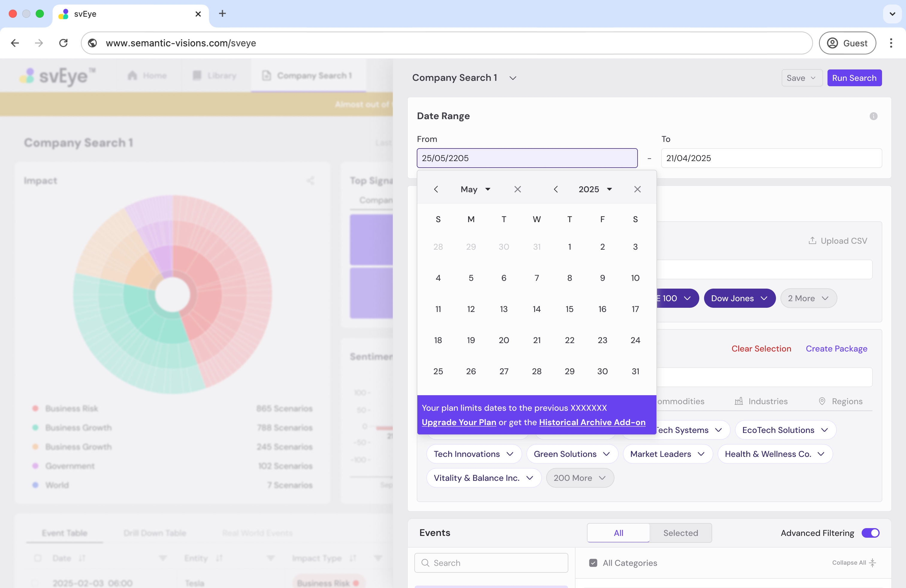Open a new browser tab

pos(222,14)
